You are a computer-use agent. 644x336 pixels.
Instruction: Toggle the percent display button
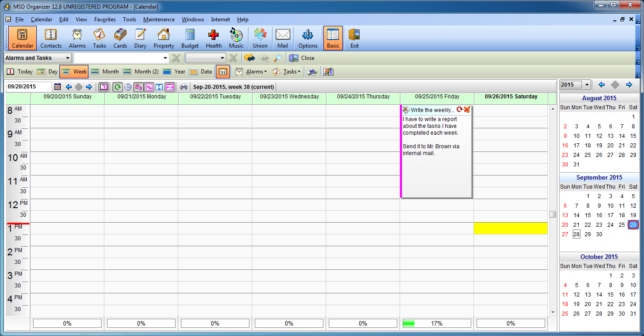pyautogui.click(x=149, y=87)
